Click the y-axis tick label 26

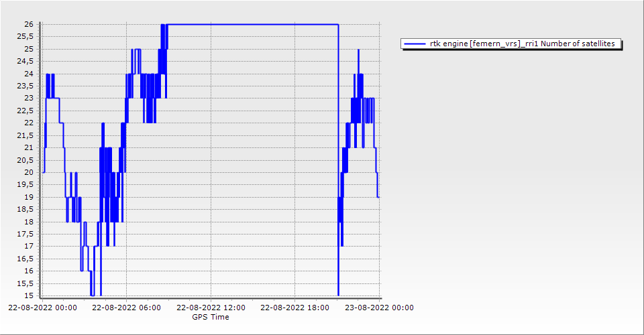click(28, 24)
